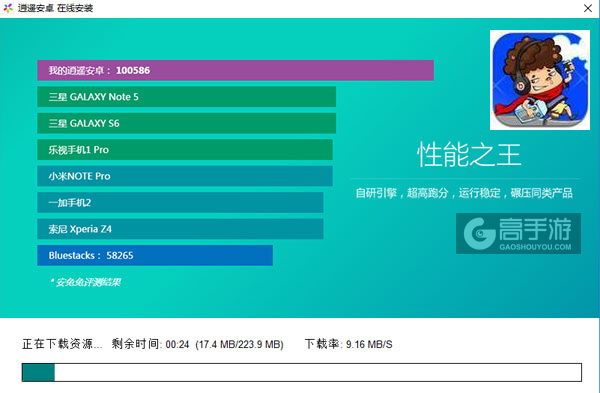Screen dimensions: 600x393
Task: Click the 剩余时间 00:24 readout
Action: tap(150, 344)
